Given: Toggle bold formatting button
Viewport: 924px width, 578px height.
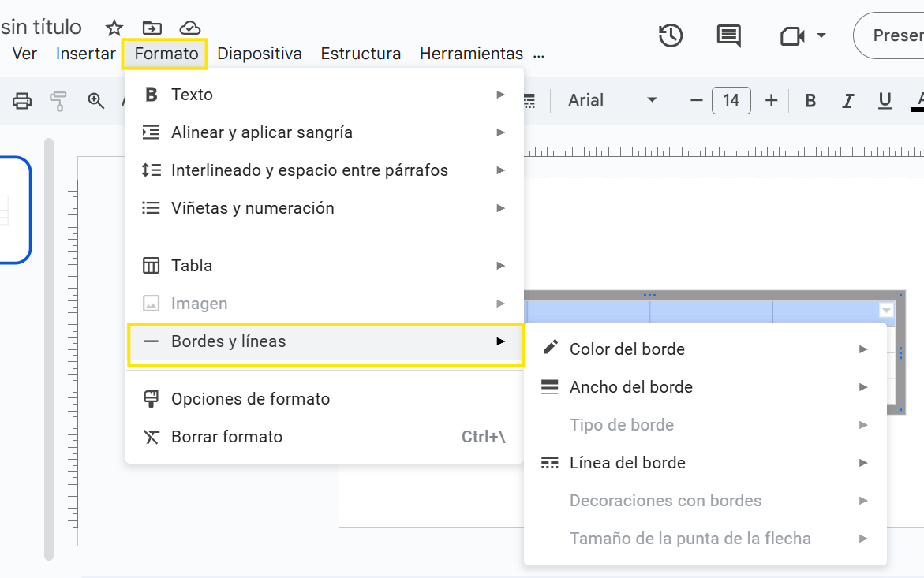Looking at the screenshot, I should click(x=810, y=100).
